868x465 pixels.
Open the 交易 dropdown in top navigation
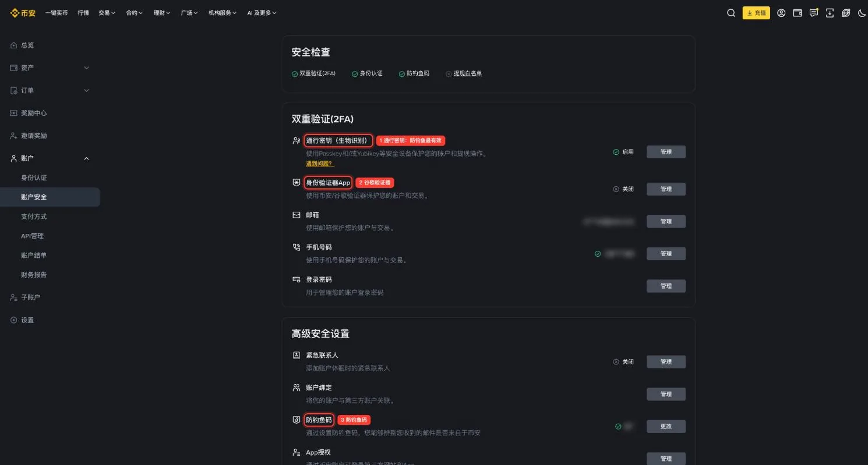pos(107,13)
